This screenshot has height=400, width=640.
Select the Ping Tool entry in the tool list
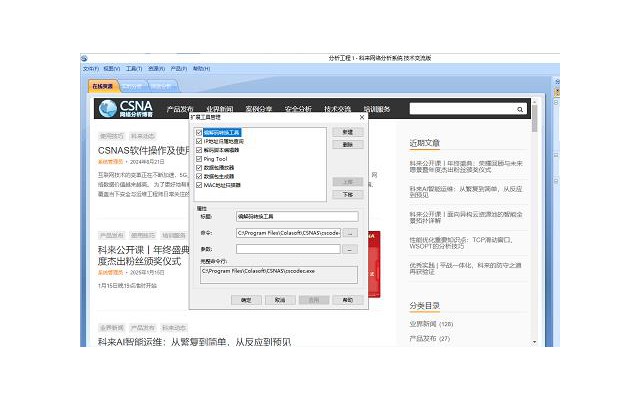coord(215,159)
